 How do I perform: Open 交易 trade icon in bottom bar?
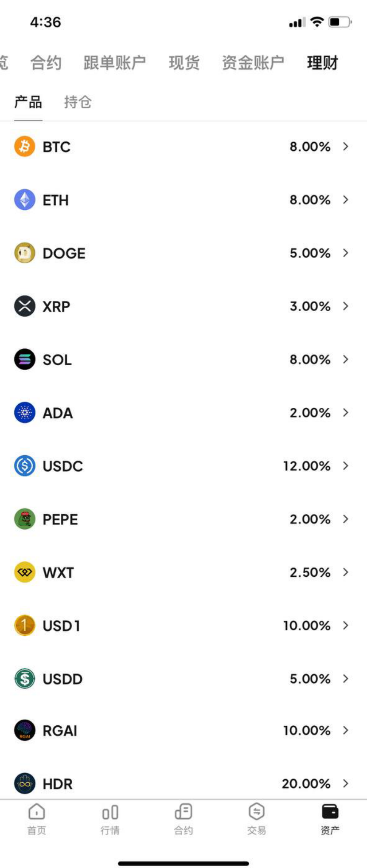[x=257, y=813]
